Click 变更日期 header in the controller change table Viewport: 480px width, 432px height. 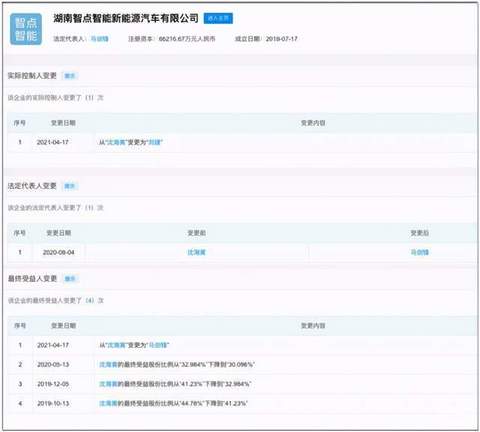63,123
